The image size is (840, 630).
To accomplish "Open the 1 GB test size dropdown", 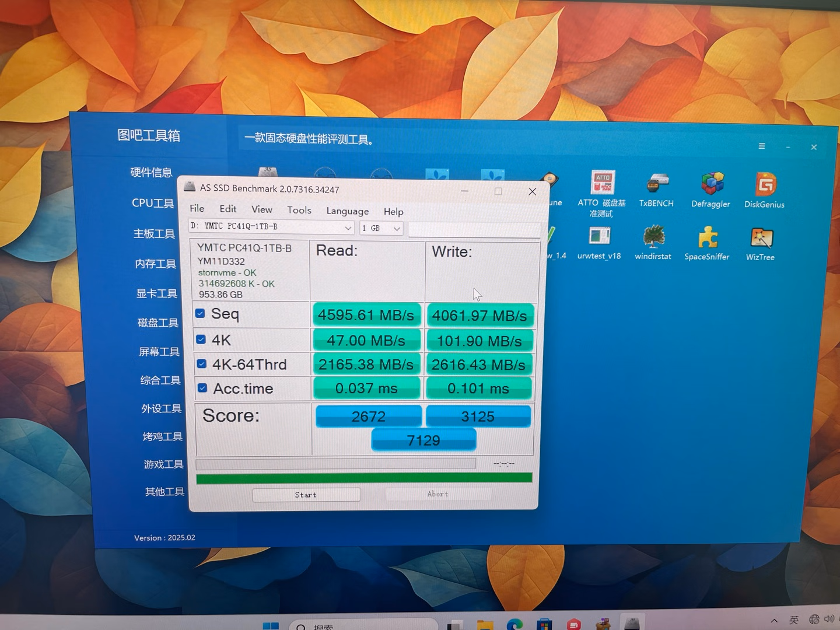I will click(396, 229).
